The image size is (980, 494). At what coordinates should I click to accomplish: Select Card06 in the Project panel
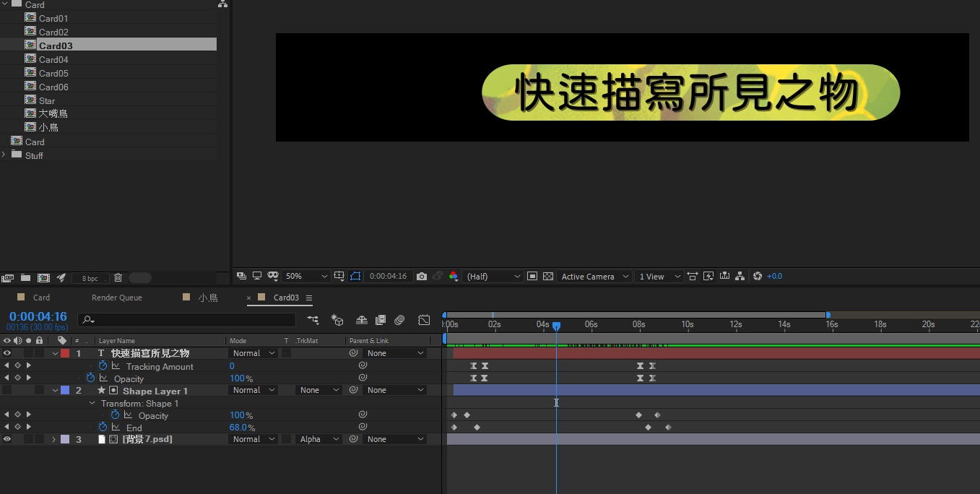tap(53, 87)
